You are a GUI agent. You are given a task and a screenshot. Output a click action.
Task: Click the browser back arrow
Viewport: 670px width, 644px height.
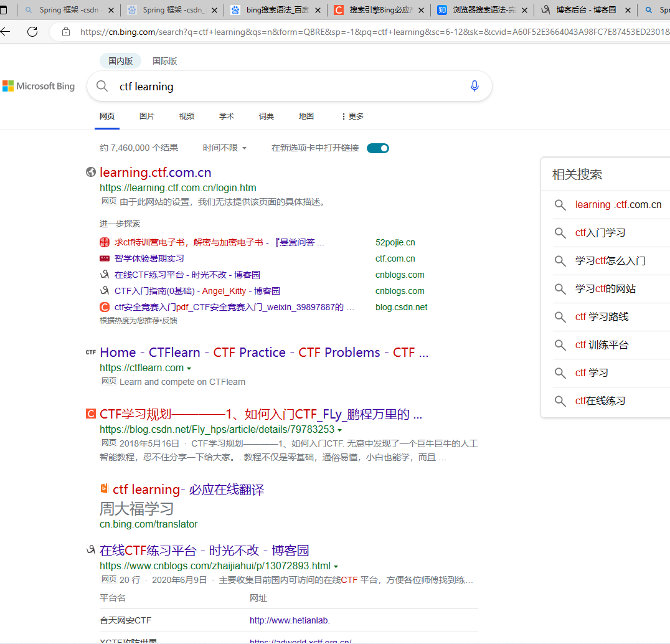pos(5,31)
